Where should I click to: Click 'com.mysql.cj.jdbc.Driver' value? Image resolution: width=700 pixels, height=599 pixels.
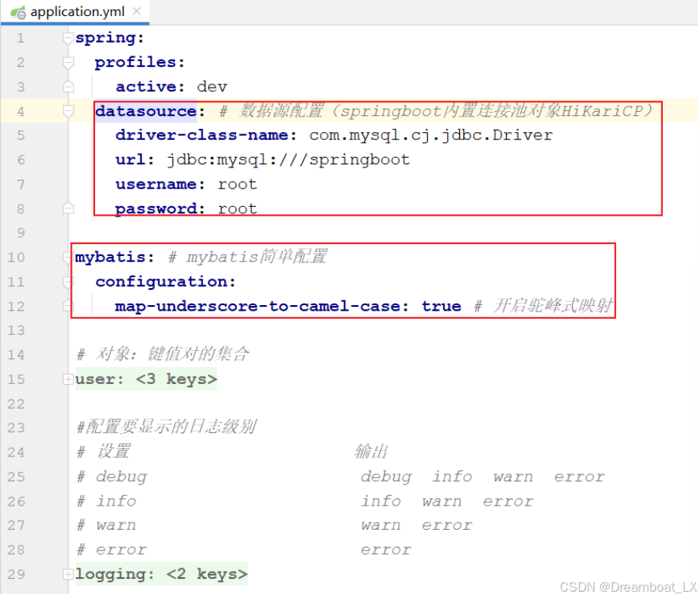click(x=431, y=135)
